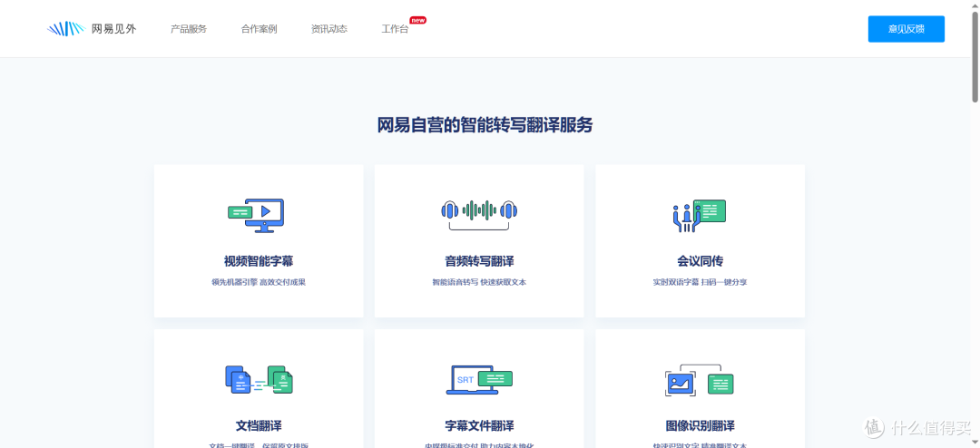Choose the 文档翻译 documents icon
The width and height of the screenshot is (980, 448).
click(259, 379)
